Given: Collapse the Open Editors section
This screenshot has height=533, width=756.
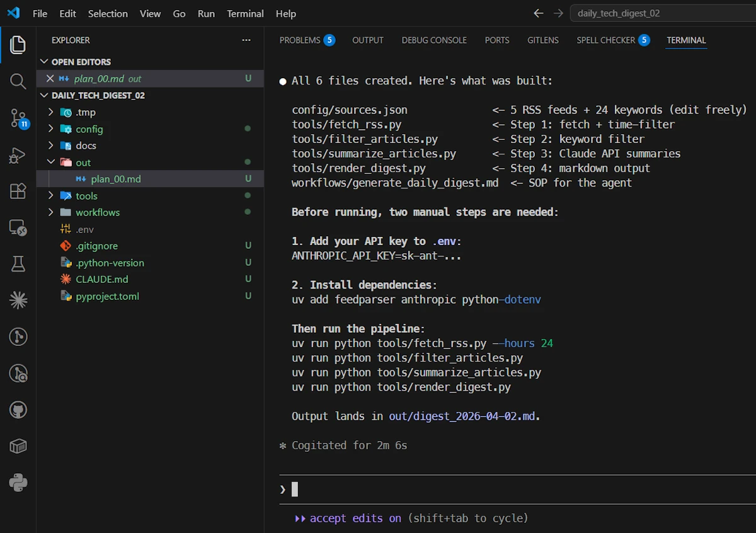Looking at the screenshot, I should pyautogui.click(x=81, y=62).
